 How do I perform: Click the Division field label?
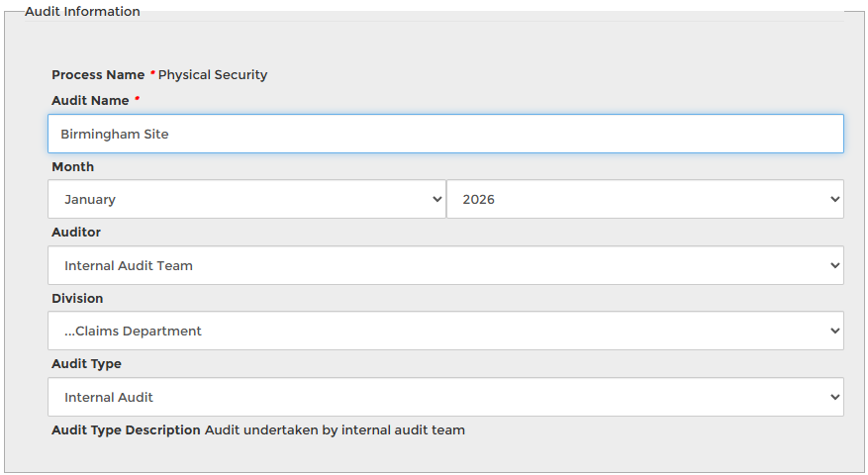(x=77, y=298)
